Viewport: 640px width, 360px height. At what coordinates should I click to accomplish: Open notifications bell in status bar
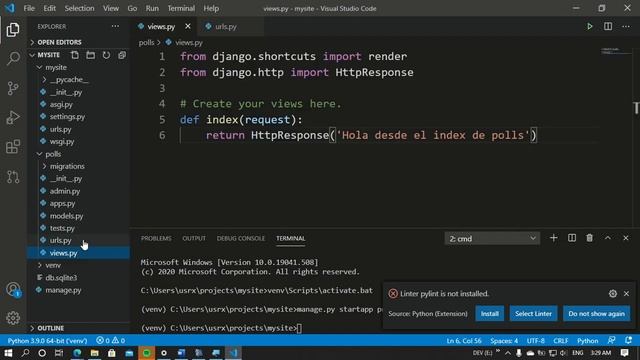[629, 340]
